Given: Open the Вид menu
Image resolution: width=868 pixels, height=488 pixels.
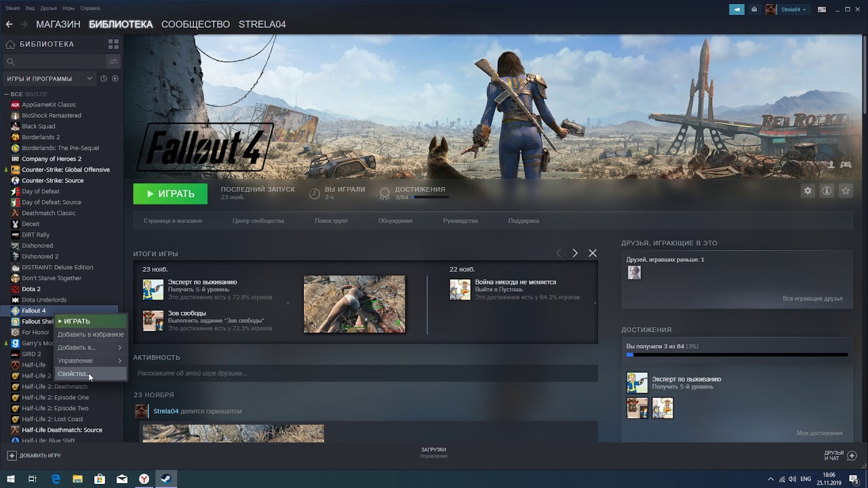Looking at the screenshot, I should tap(31, 8).
